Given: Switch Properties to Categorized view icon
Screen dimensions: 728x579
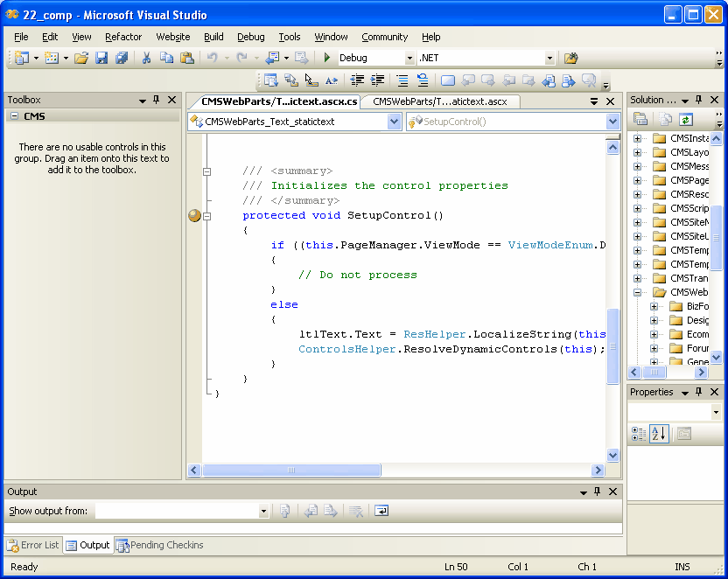Looking at the screenshot, I should pyautogui.click(x=639, y=434).
